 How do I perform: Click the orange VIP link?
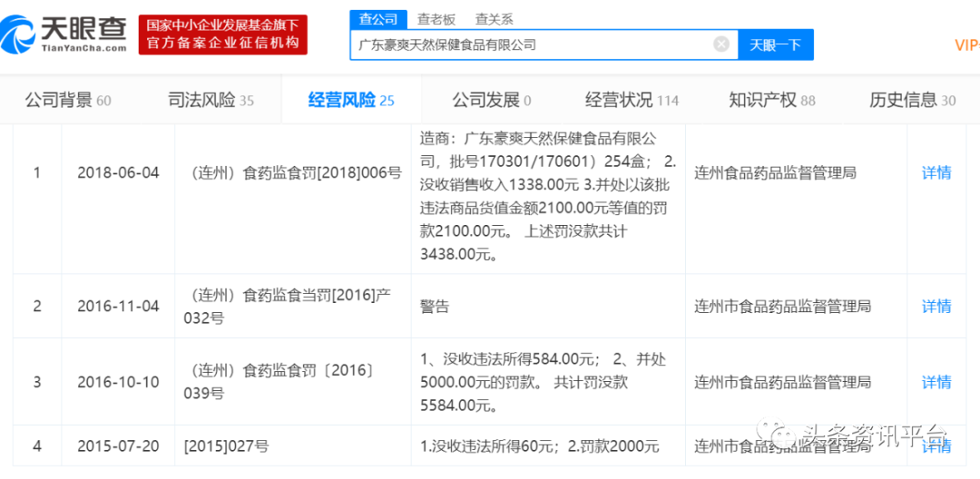967,45
